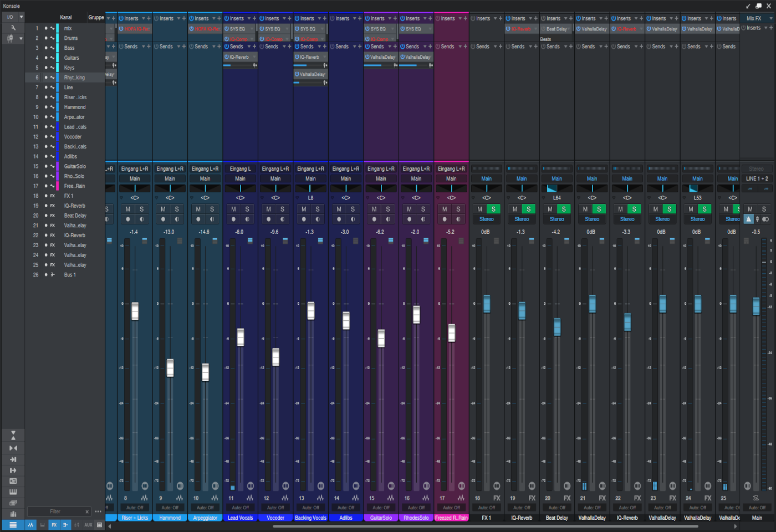Click the LINE 1 + 2 output button

(757, 178)
